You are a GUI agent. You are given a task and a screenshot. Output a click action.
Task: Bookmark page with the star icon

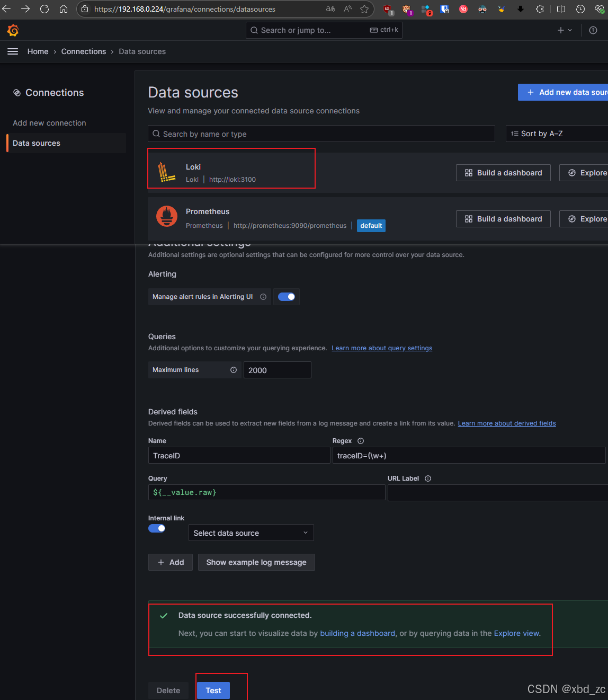pos(364,9)
